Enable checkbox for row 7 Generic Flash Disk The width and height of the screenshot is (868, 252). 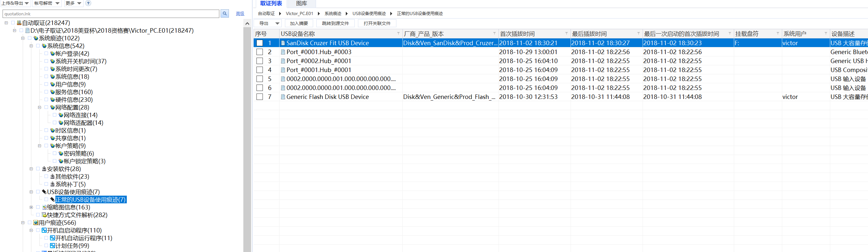tap(259, 97)
